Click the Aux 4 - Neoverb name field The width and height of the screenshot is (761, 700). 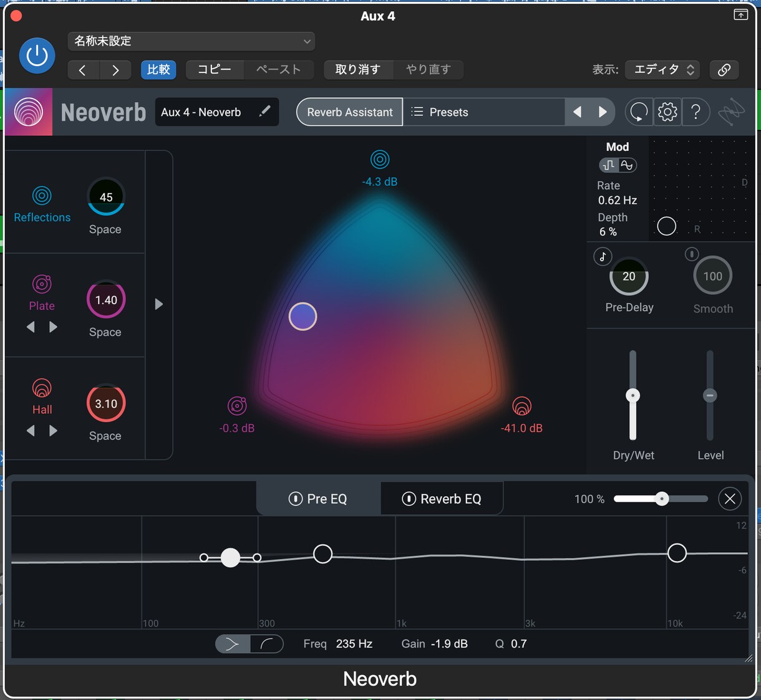tap(216, 112)
